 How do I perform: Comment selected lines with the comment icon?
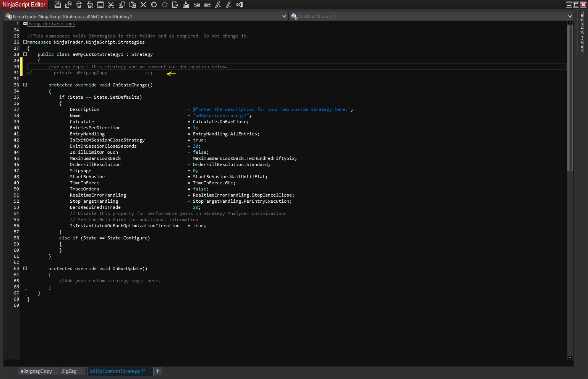pos(218,5)
